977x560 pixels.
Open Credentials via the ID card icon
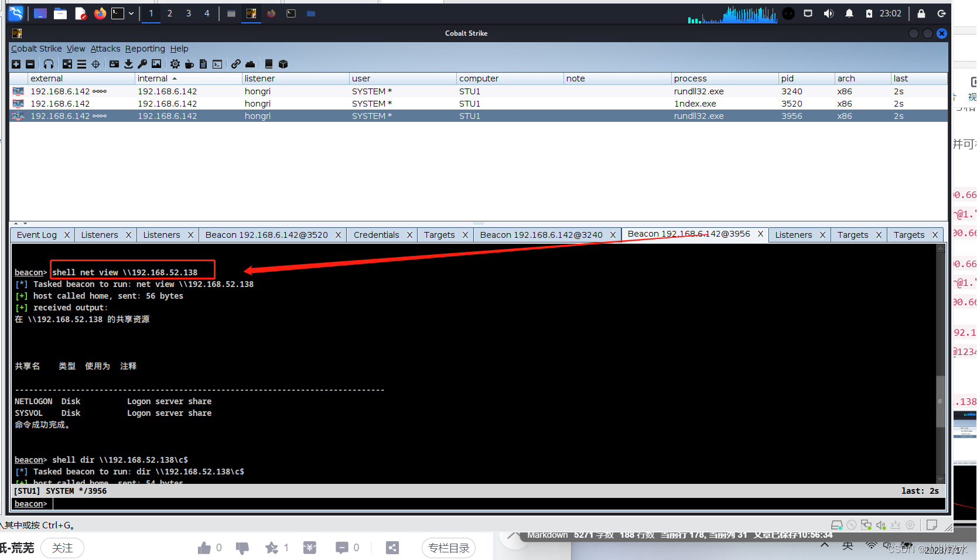114,64
